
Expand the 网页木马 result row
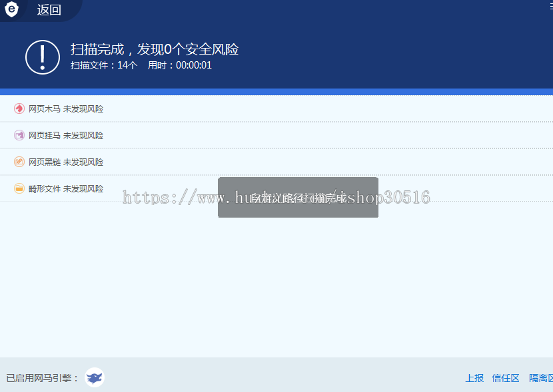(x=65, y=108)
